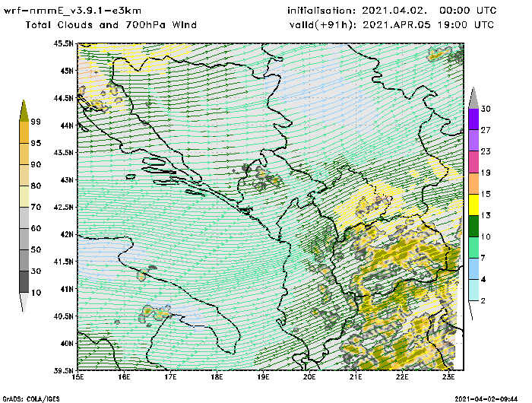The width and height of the screenshot is (532, 403).
Task: Click the 99 label on the cloud scale
Action: point(36,122)
